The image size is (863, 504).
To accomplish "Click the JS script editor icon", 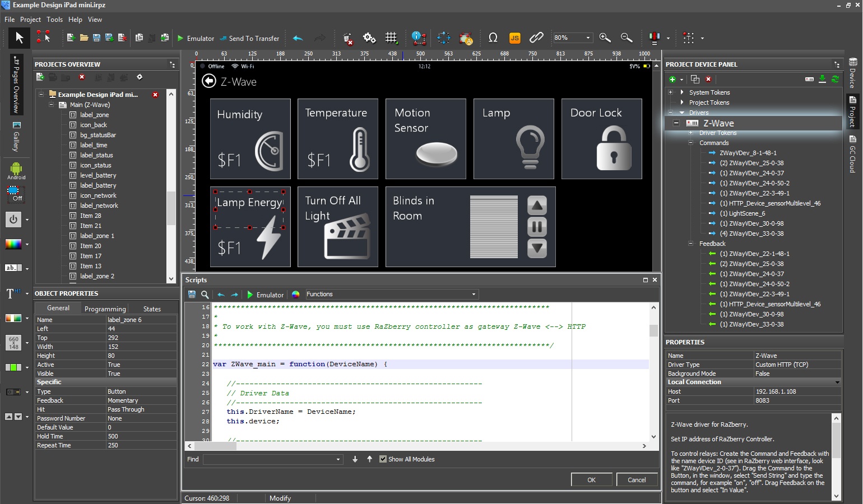I will (x=514, y=38).
